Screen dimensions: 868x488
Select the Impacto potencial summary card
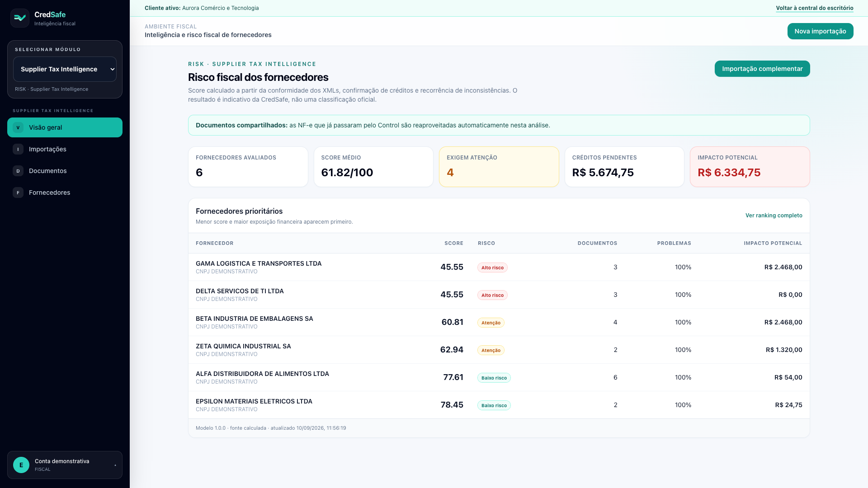pyautogui.click(x=750, y=167)
